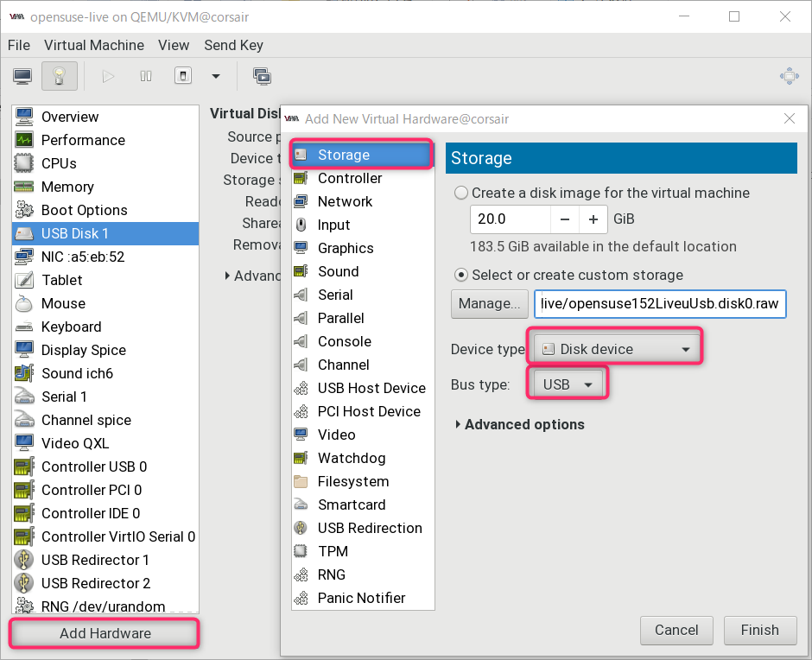Choose Parallel hardware type in dialog

click(363, 318)
